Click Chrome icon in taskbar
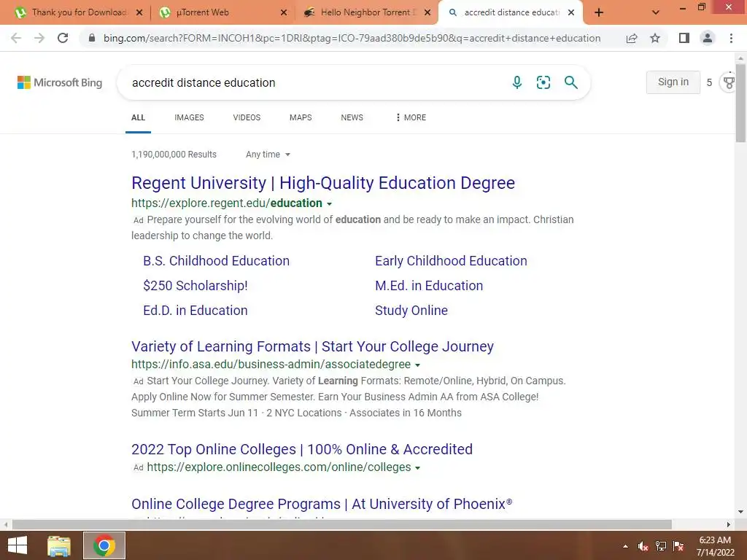The image size is (747, 560). click(x=104, y=545)
